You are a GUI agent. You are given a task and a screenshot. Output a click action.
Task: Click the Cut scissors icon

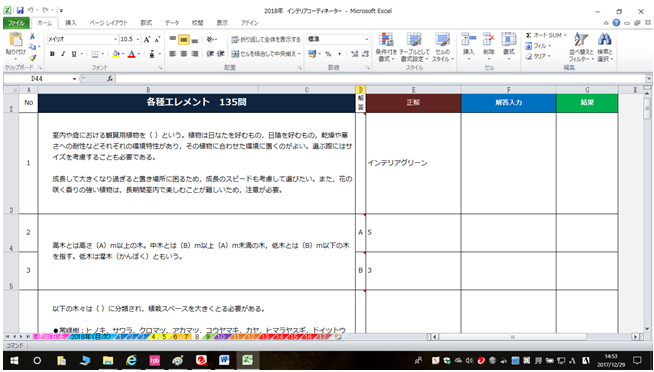click(33, 36)
